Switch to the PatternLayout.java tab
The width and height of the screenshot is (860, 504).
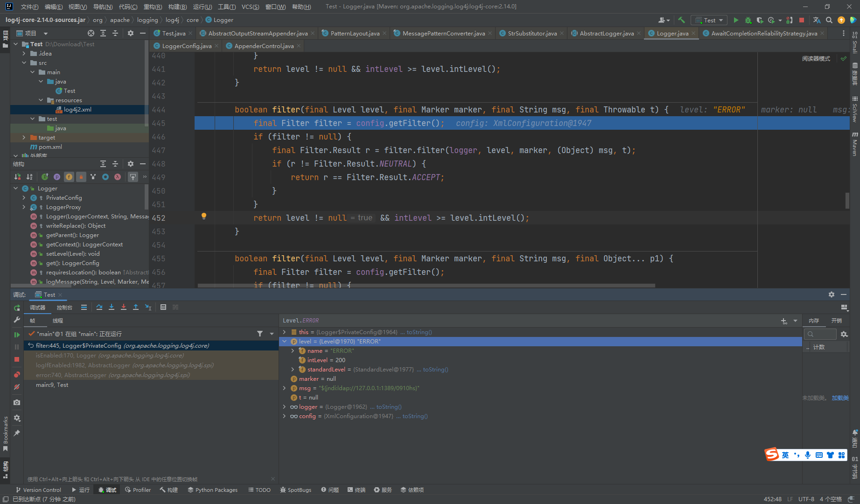(x=354, y=33)
